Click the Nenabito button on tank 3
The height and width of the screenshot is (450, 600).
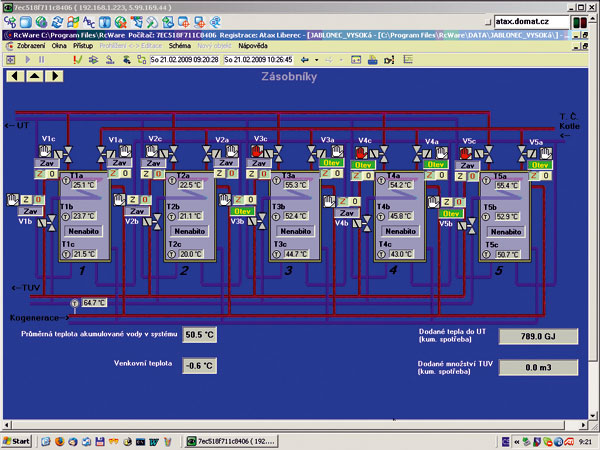point(295,231)
